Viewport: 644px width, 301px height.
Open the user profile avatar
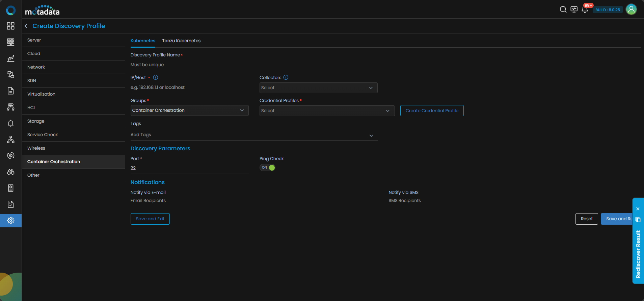click(x=631, y=9)
